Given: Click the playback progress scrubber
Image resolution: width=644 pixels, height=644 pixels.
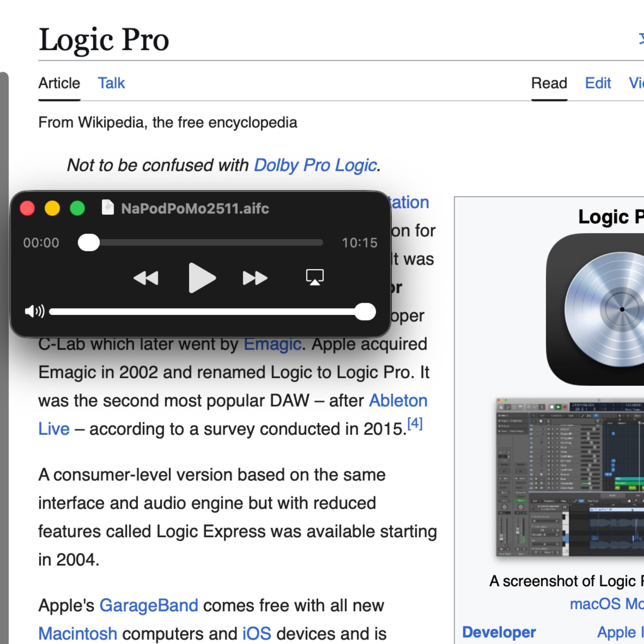Looking at the screenshot, I should [89, 242].
